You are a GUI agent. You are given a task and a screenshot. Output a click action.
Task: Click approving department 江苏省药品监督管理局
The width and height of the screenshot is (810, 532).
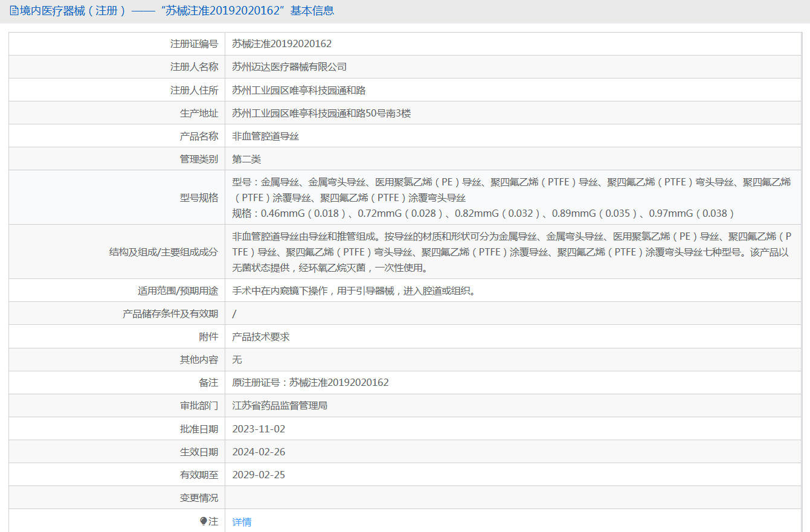[x=280, y=405]
